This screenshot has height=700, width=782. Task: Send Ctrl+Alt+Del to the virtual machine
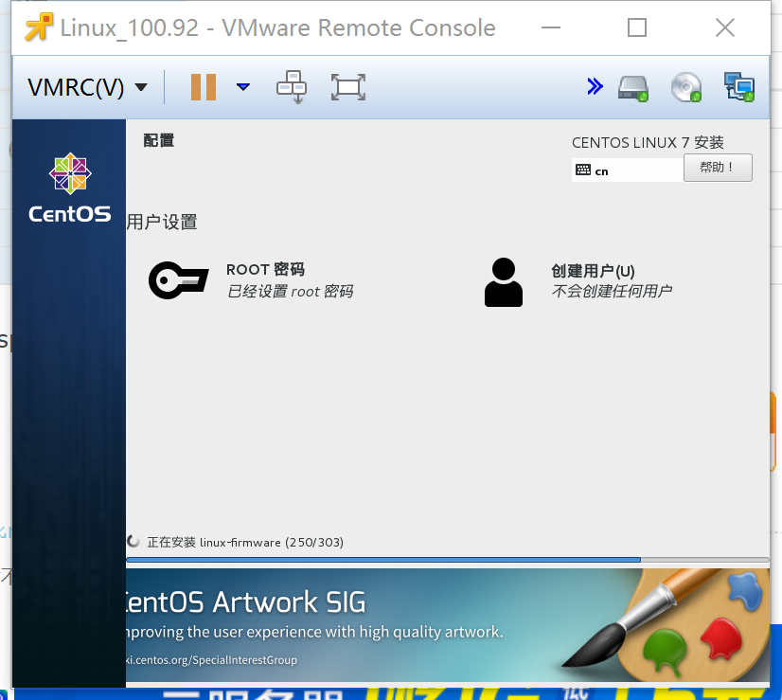tap(292, 87)
